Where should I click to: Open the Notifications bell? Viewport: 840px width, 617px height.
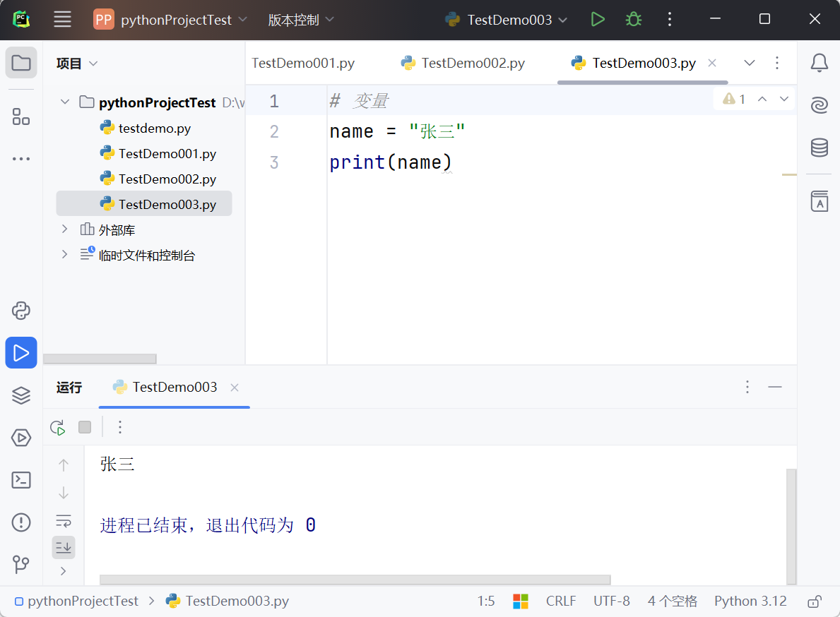point(819,63)
